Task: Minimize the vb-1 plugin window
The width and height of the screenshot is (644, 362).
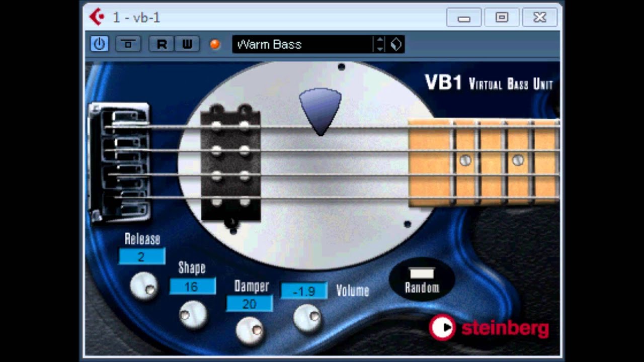Action: coord(463,18)
